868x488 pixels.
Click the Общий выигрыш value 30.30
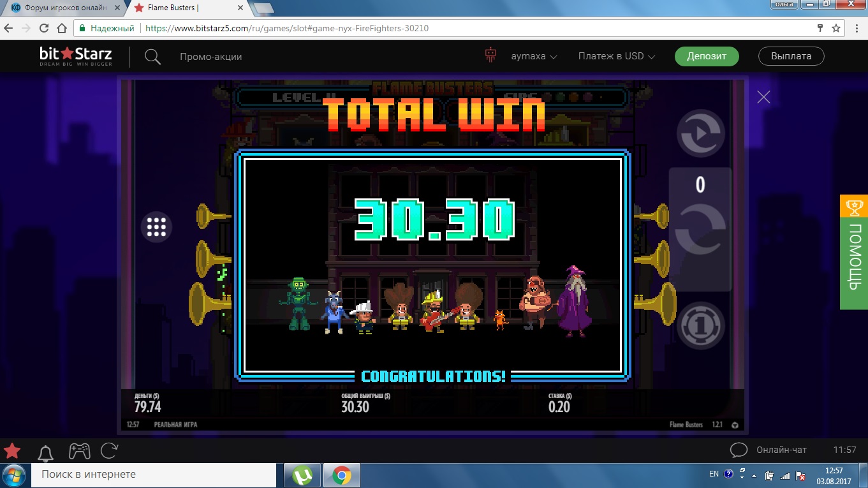(x=355, y=407)
